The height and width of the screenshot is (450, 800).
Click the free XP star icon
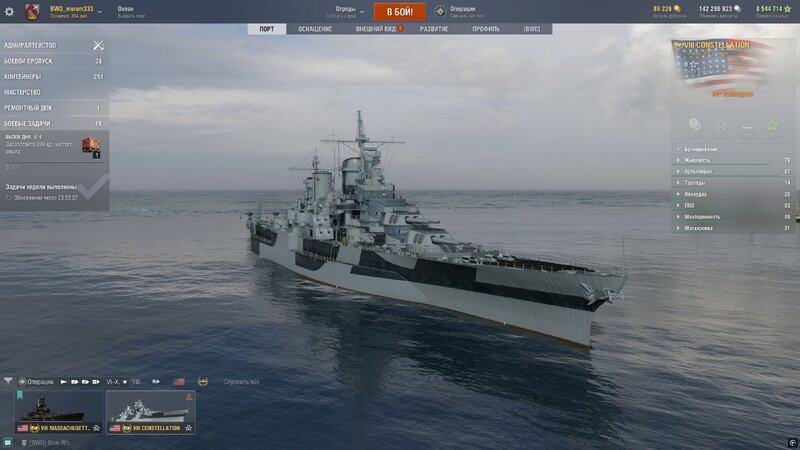click(x=790, y=9)
